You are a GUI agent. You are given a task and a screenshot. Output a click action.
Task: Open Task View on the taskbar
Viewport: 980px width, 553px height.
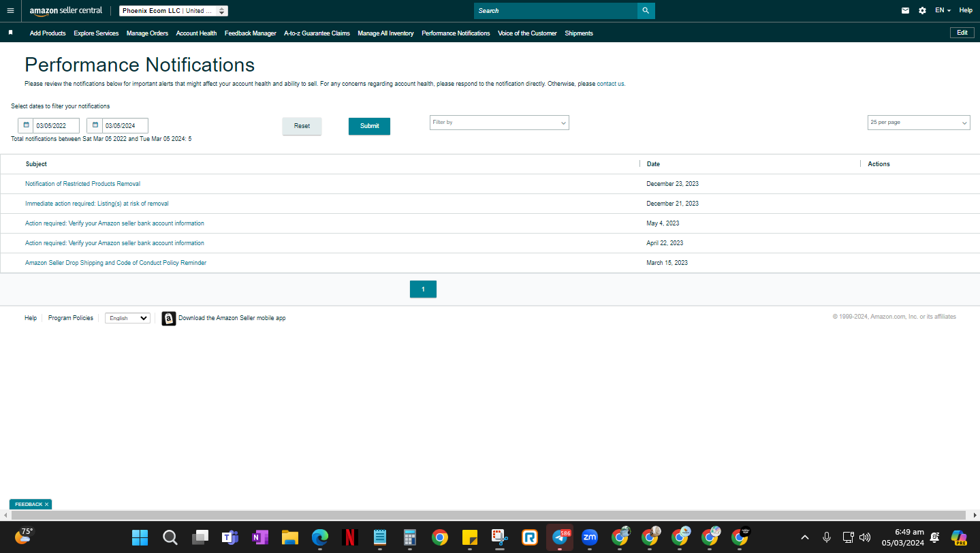200,537
